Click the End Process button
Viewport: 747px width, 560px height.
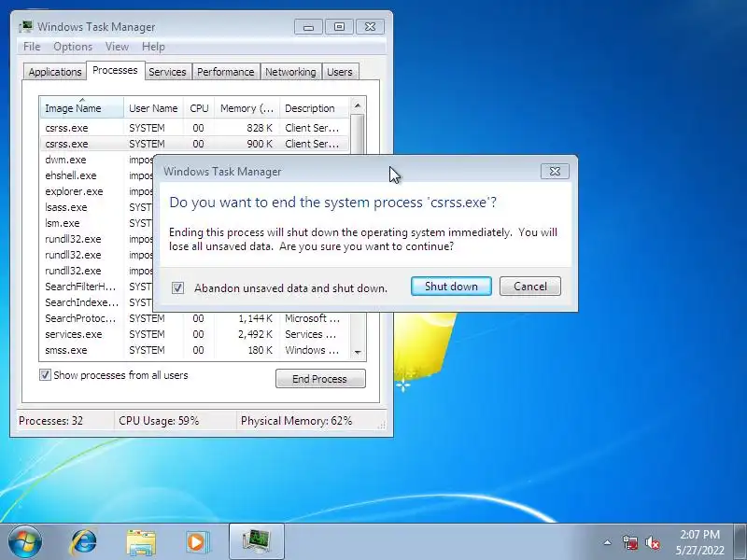click(320, 379)
